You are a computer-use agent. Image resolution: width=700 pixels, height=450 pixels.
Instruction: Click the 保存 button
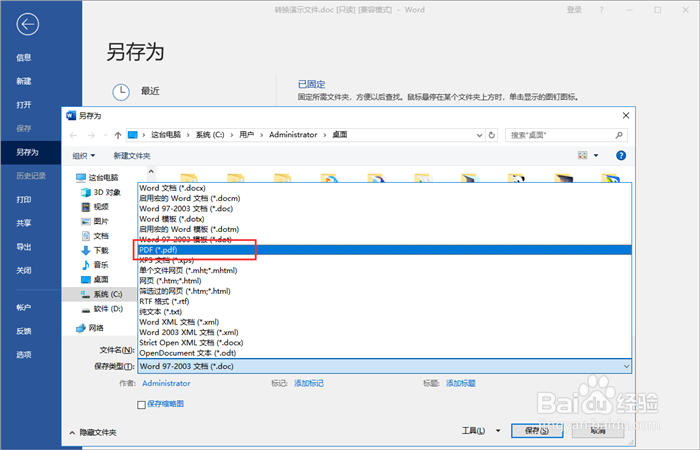[537, 431]
